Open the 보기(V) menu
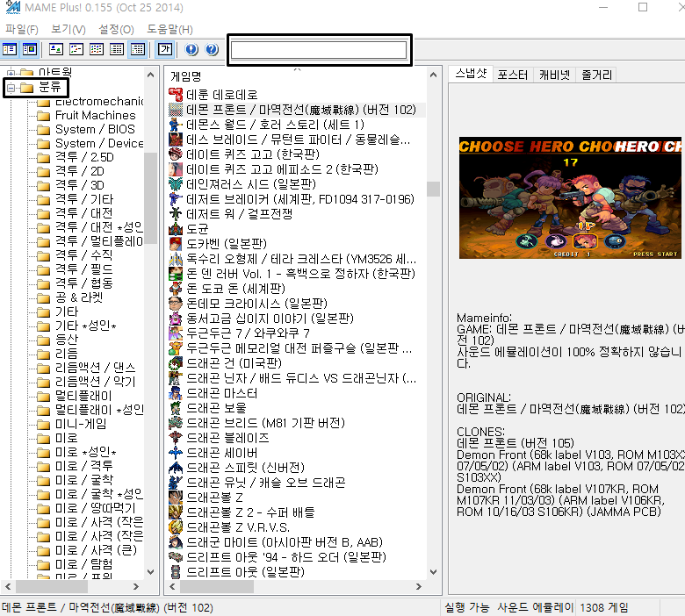The image size is (685, 616). click(68, 29)
